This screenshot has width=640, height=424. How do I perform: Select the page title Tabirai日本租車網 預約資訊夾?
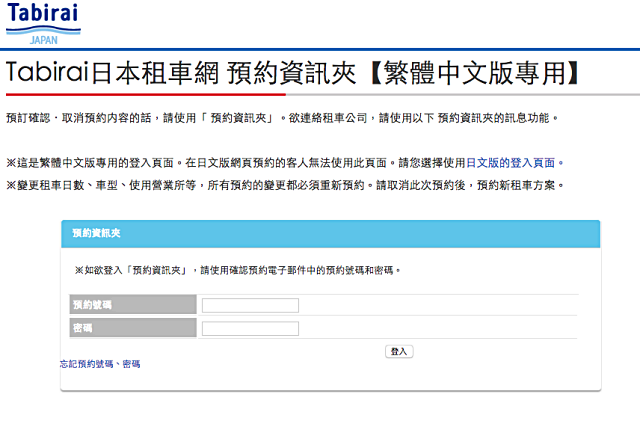coord(292,73)
